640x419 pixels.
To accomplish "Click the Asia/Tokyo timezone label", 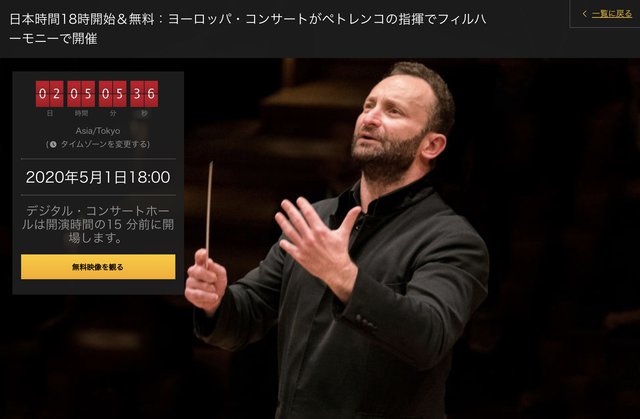I will pyautogui.click(x=98, y=131).
